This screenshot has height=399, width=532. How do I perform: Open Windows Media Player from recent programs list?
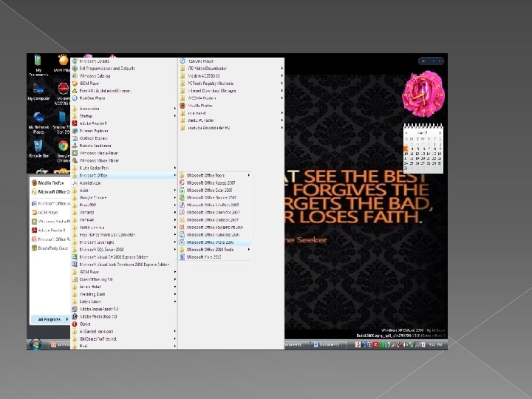click(x=50, y=222)
